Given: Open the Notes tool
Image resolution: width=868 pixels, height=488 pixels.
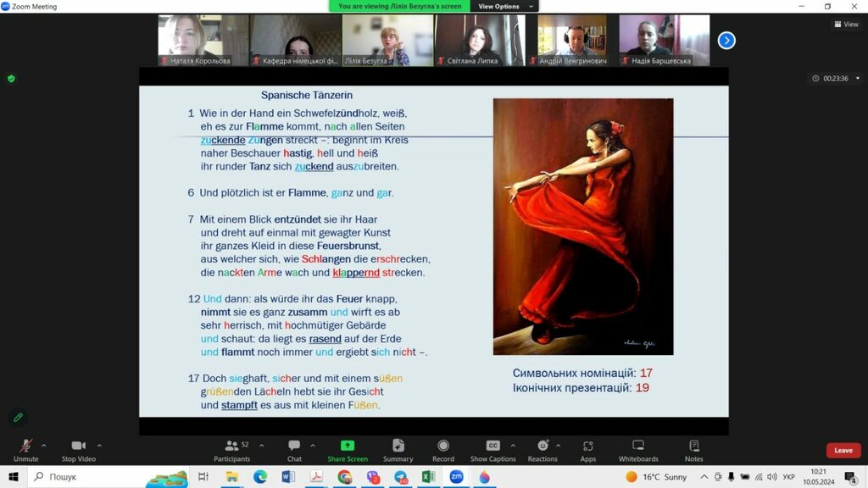Looking at the screenshot, I should 693,451.
